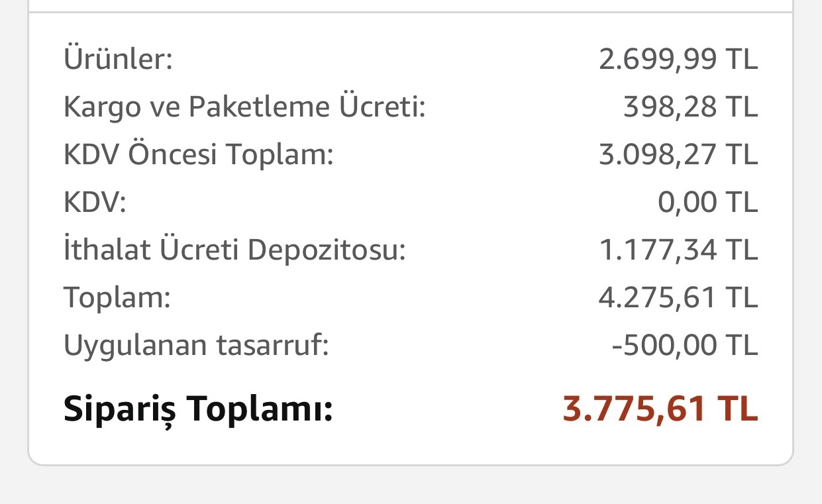Tap the KDV Öncesi Toplam label

tap(199, 155)
